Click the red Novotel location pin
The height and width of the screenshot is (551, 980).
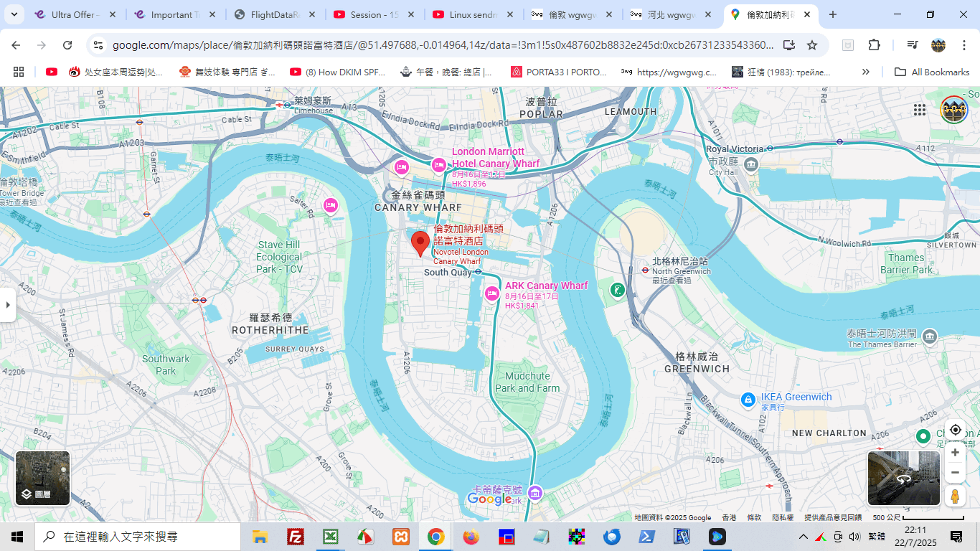pyautogui.click(x=420, y=242)
